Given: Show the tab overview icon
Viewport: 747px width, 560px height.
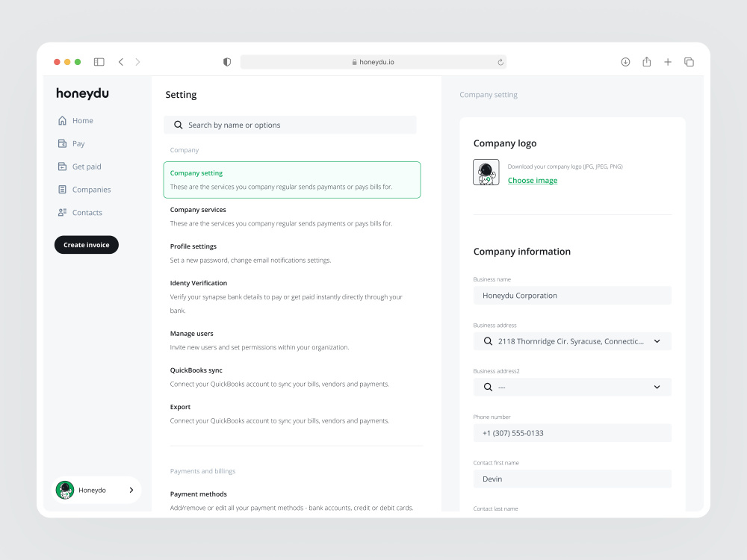Looking at the screenshot, I should pos(689,62).
